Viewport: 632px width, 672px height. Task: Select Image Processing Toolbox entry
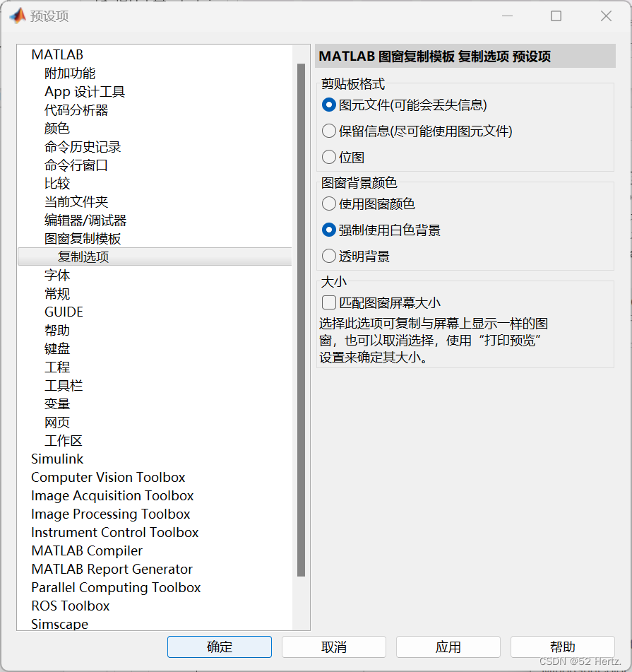pyautogui.click(x=111, y=514)
